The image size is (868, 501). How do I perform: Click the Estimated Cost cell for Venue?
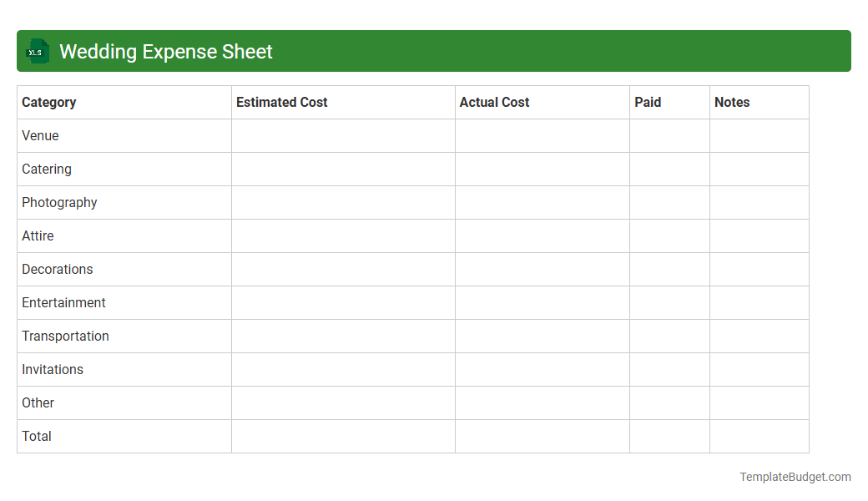pos(343,135)
